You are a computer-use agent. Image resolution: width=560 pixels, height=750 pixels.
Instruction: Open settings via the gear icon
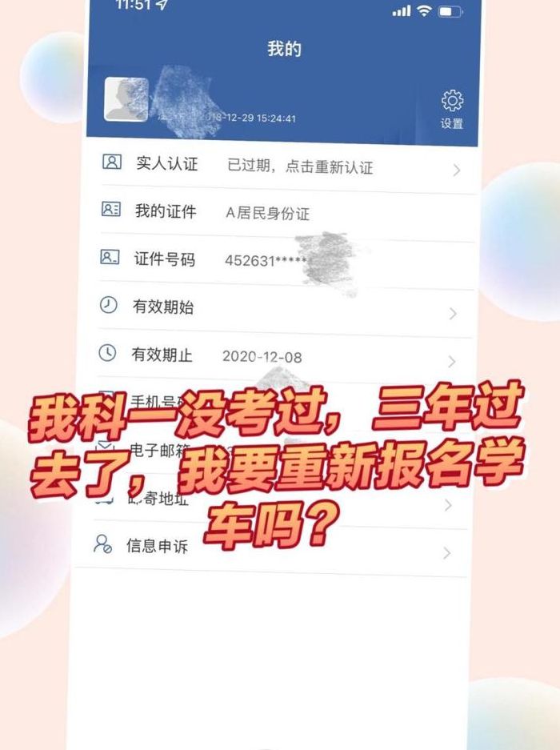[x=452, y=100]
